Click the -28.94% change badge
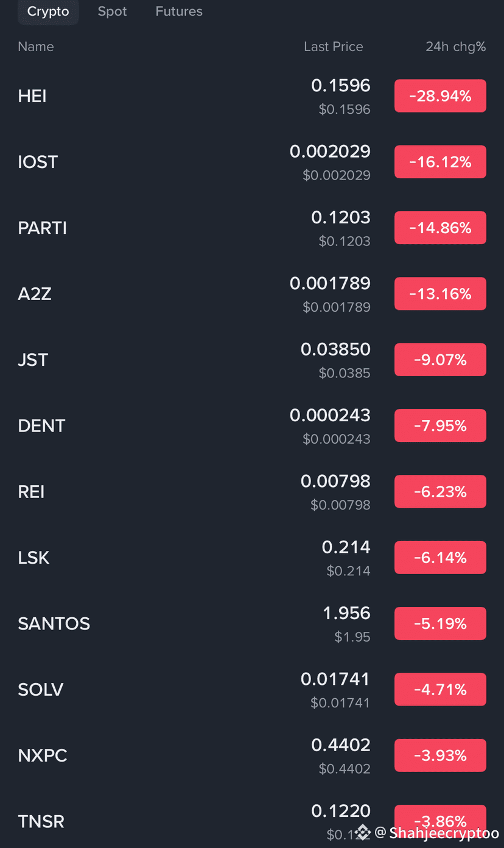 click(x=440, y=96)
